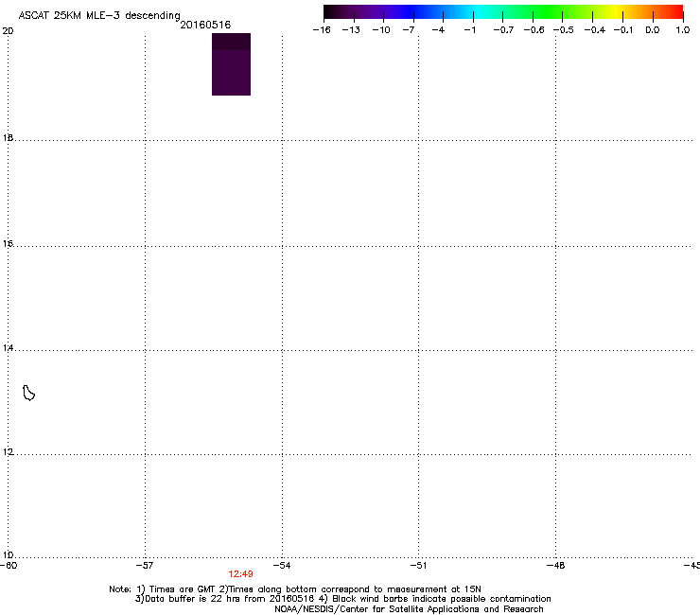Viewport: 700px width, 615px height.
Task: Click the -54 longitude axis label
Action: [282, 566]
